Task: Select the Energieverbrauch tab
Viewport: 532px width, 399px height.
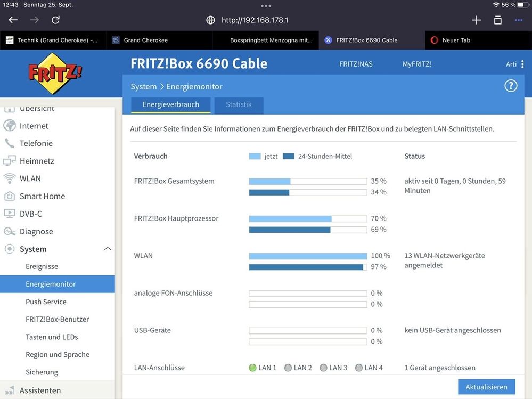Action: pos(170,105)
